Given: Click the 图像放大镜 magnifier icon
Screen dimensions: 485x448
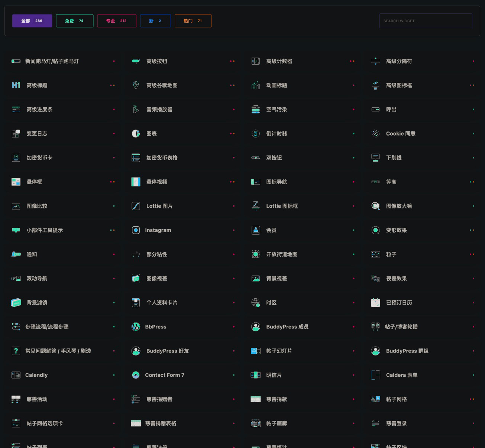Looking at the screenshot, I should (x=376, y=206).
